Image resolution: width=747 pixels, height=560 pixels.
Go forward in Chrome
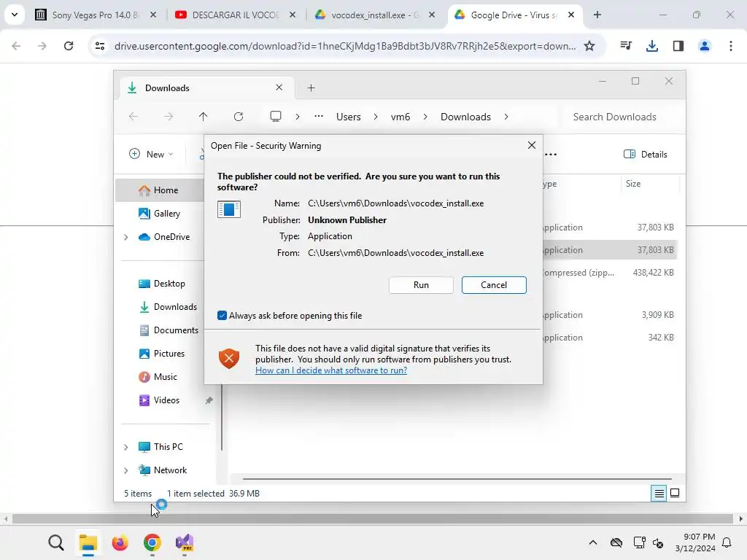[x=42, y=46]
